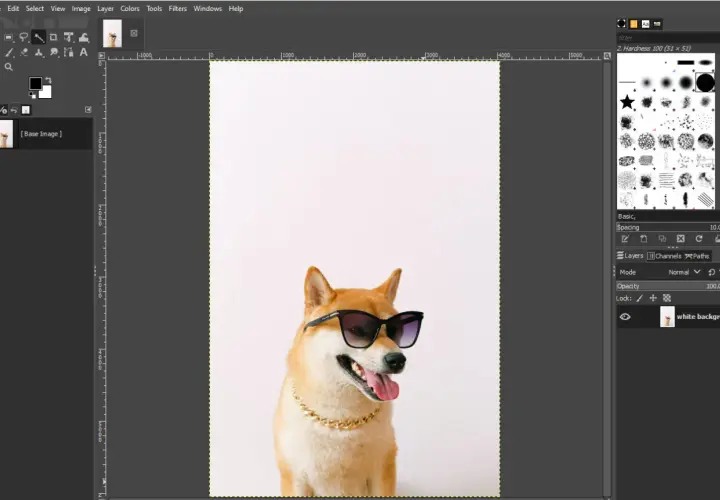Open the Images tab in left dock

[x=26, y=110]
